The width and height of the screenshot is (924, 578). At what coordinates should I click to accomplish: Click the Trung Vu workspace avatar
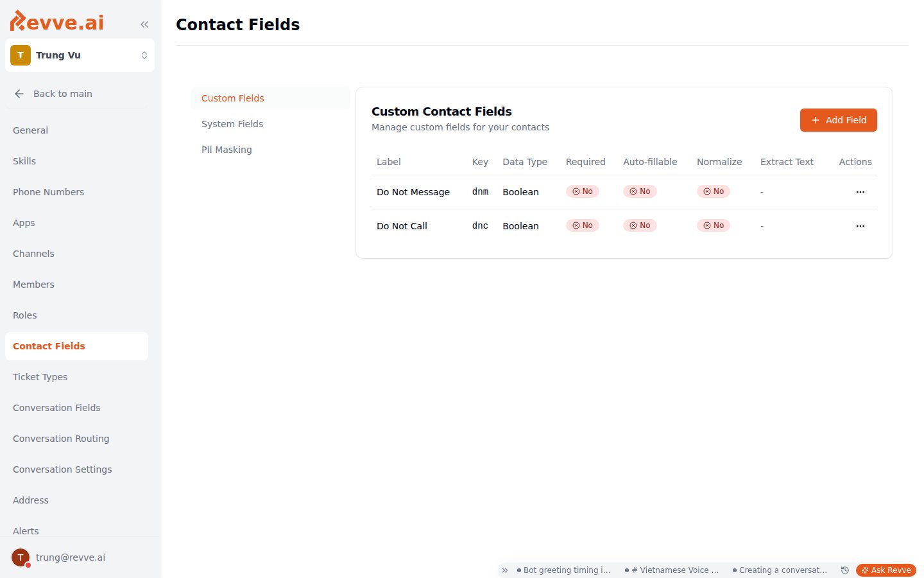point(21,55)
